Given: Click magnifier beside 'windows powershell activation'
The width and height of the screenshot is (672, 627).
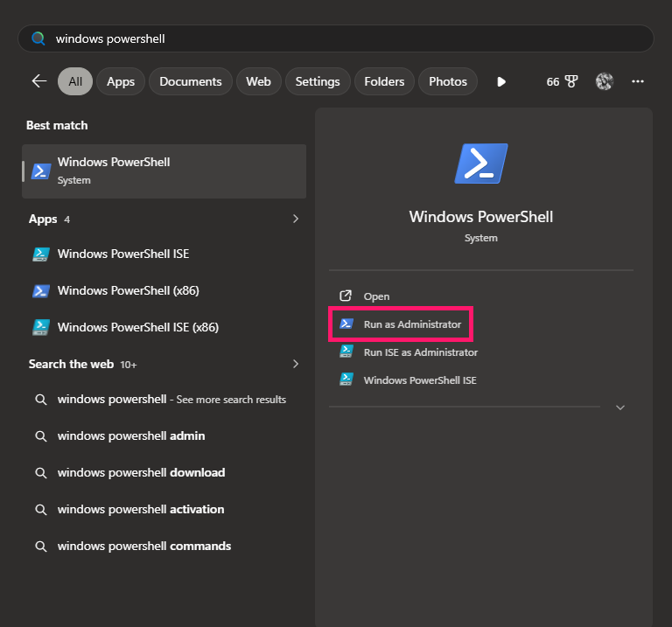Looking at the screenshot, I should pos(41,510).
